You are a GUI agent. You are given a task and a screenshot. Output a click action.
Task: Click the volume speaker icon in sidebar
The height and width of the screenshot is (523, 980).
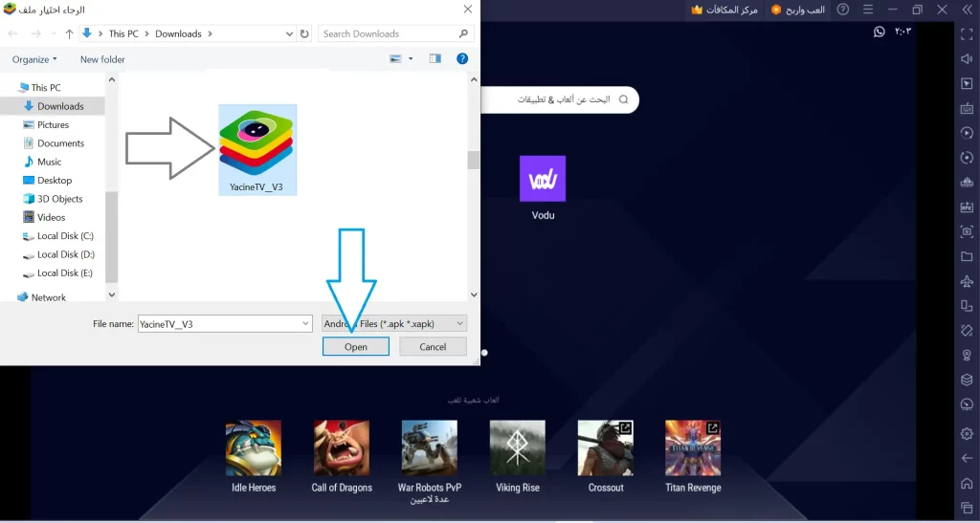point(967,58)
